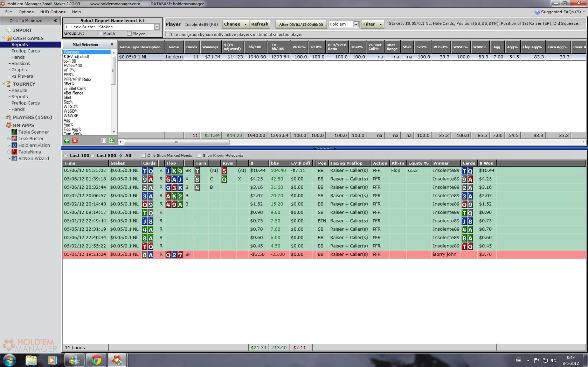Select the Last 500 radio button
The width and height of the screenshot is (588, 367).
pyautogui.click(x=92, y=155)
